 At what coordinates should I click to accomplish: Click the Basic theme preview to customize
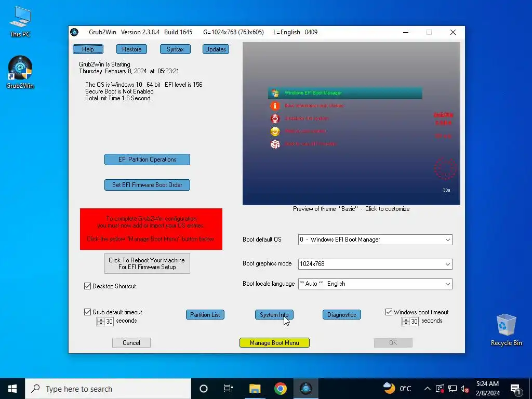tap(351, 124)
